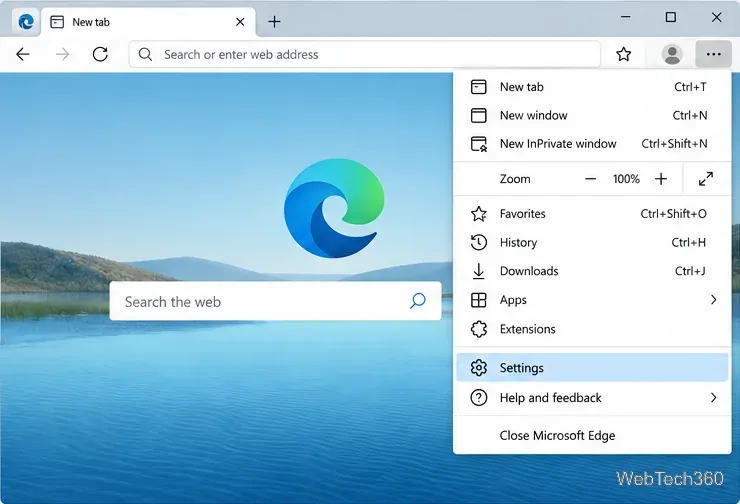Click the Edge logo in the title bar

(x=25, y=22)
